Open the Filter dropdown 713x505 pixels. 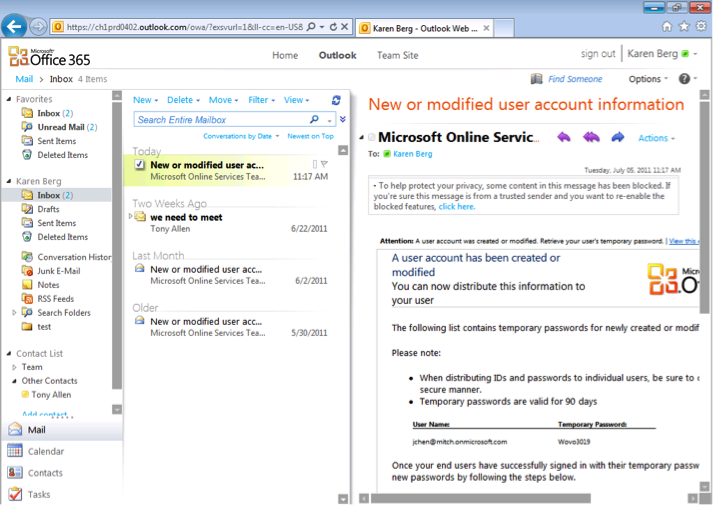(261, 100)
